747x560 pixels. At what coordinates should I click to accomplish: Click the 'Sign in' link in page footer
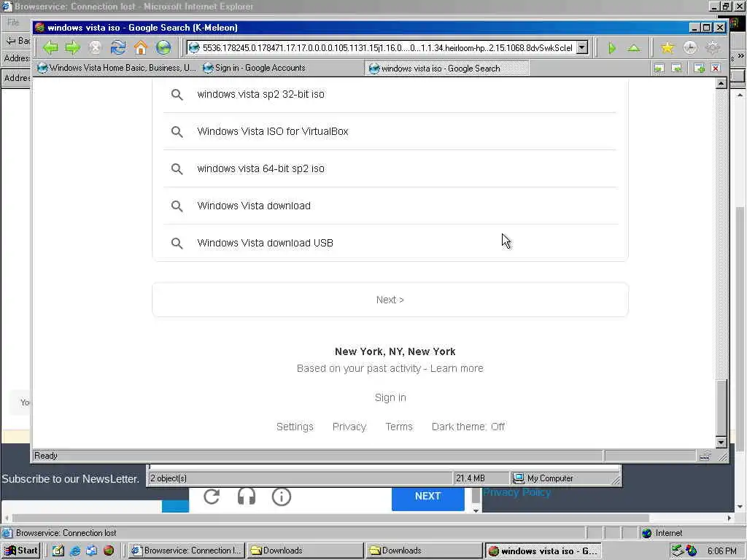point(390,397)
